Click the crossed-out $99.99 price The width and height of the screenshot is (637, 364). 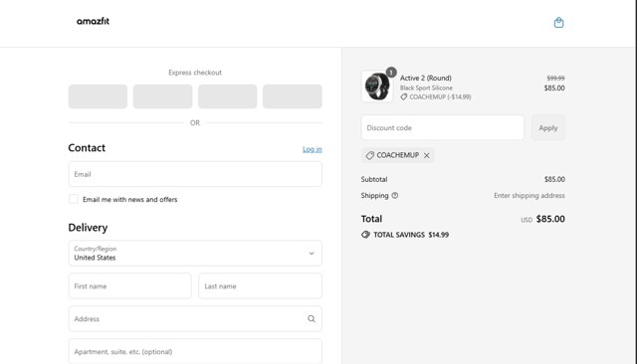(x=555, y=78)
